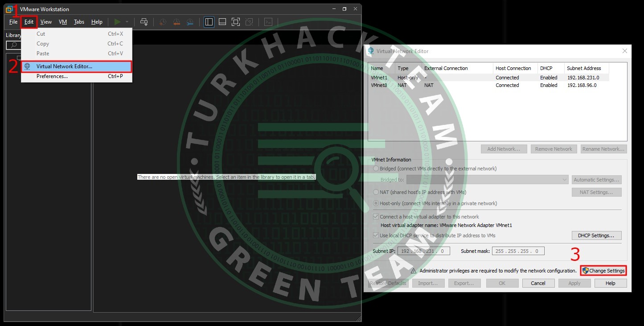644x326 pixels.
Task: Click the shield icon on Change Settings
Action: click(586, 271)
